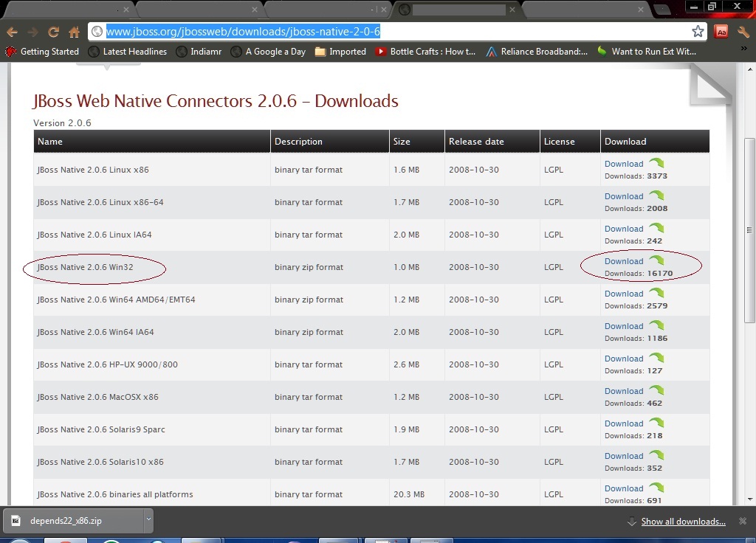Open the Latest Headlines bookmark
Screen dimensions: 756x543
[128, 52]
